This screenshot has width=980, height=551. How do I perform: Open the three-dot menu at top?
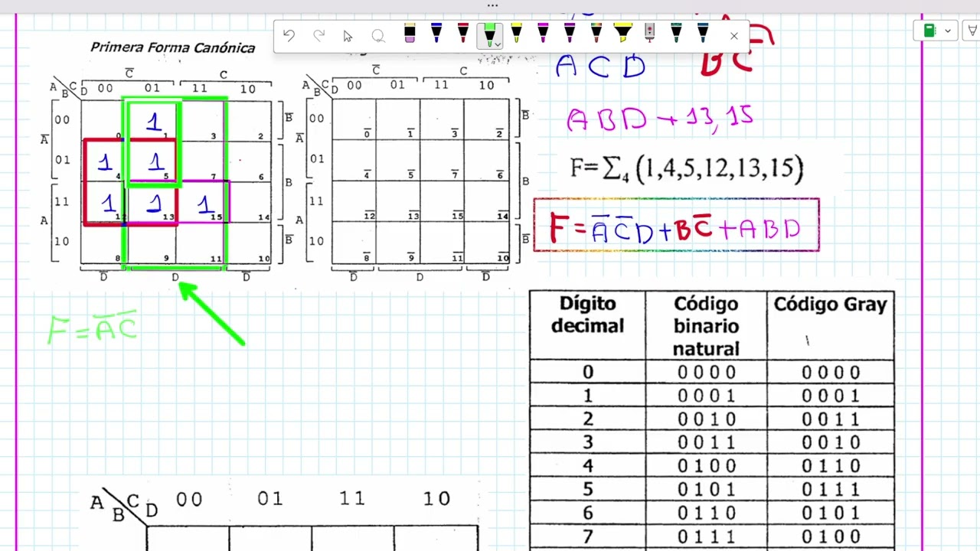point(492,5)
